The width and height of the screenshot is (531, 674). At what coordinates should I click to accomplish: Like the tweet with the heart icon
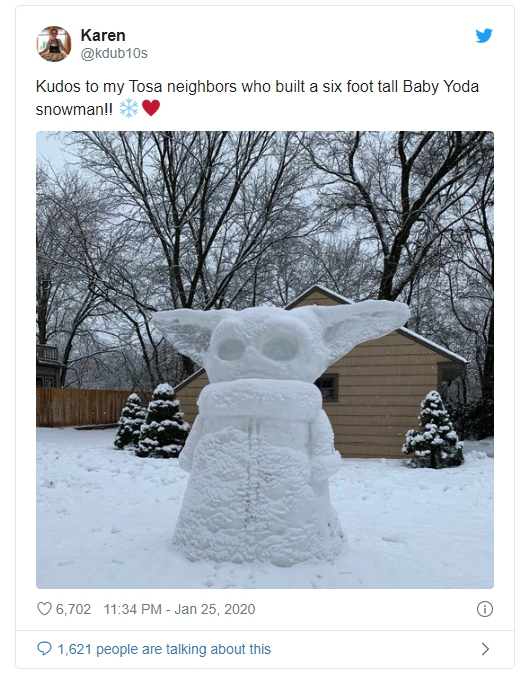click(x=44, y=609)
